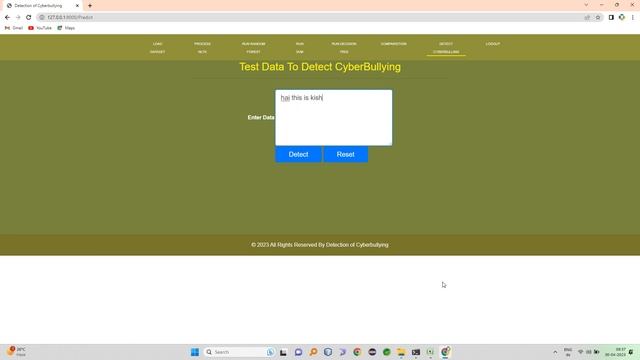Click the share icon in the address bar
This screenshot has width=640, height=360.
pyautogui.click(x=587, y=17)
